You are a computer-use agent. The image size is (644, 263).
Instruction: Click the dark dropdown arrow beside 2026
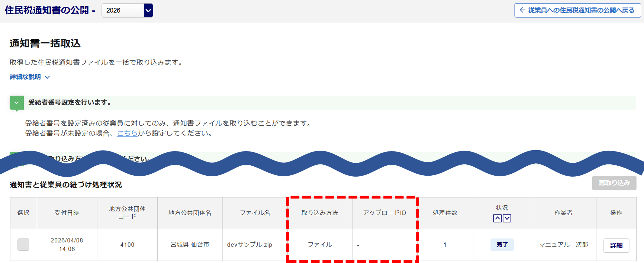point(148,10)
